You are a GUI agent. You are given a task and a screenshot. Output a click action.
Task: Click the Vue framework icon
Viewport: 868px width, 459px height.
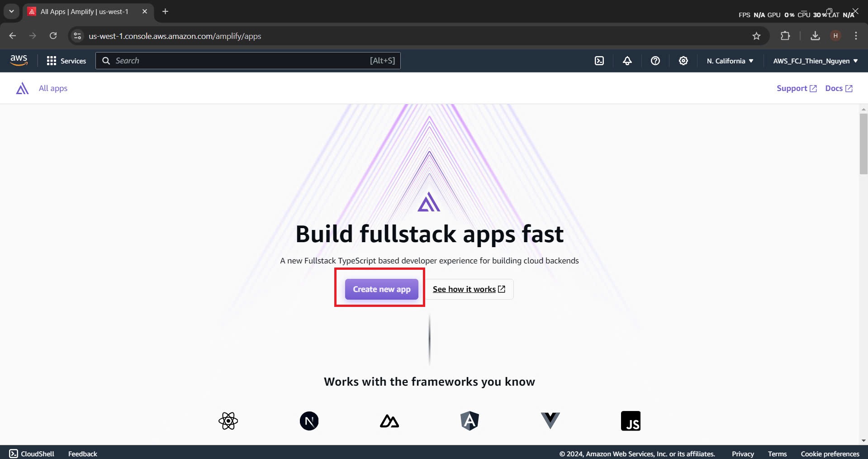coord(550,421)
